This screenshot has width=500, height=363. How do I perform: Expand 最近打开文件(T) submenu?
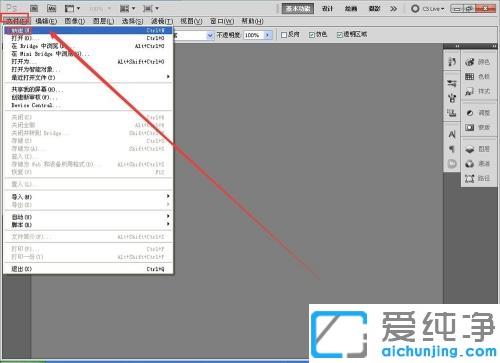(x=88, y=77)
